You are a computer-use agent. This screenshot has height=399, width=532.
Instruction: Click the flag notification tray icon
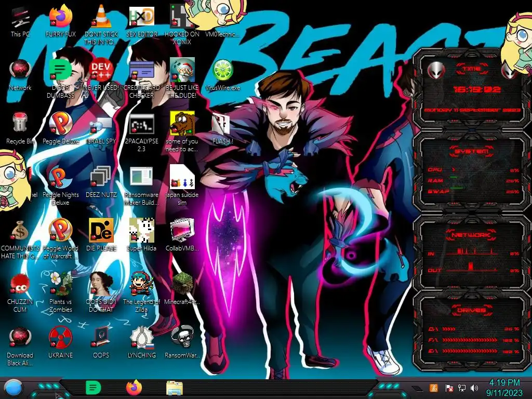(449, 388)
